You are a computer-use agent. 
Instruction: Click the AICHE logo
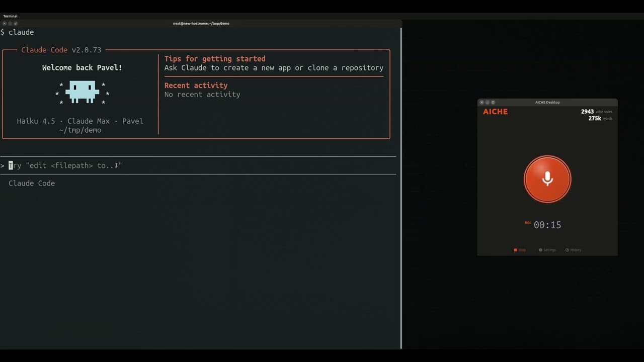click(495, 112)
